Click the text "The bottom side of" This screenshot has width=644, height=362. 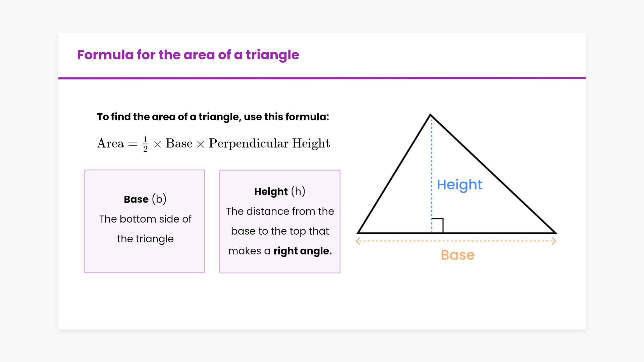pyautogui.click(x=145, y=219)
